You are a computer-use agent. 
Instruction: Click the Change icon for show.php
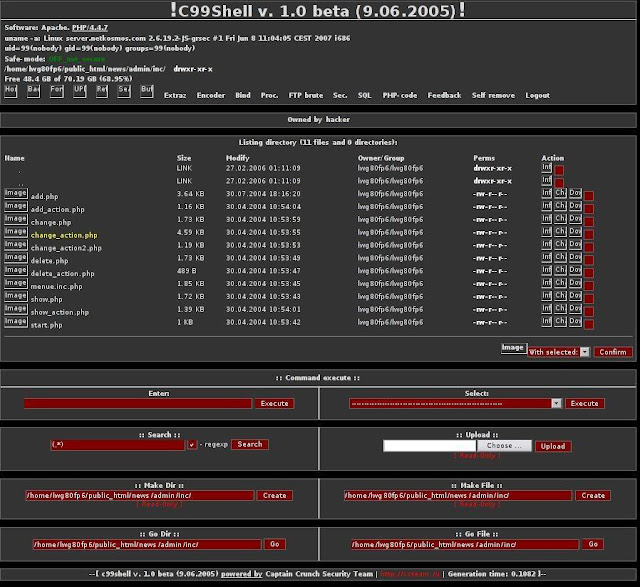click(560, 296)
